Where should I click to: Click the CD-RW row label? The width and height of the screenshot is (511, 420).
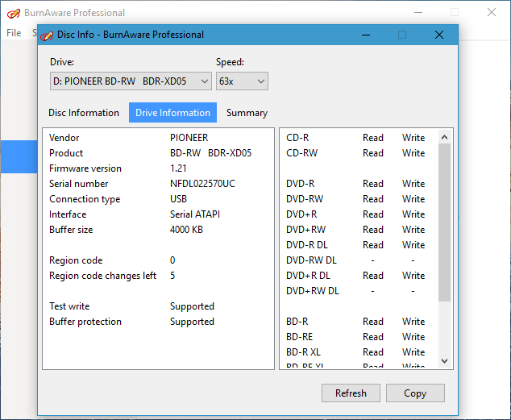301,153
